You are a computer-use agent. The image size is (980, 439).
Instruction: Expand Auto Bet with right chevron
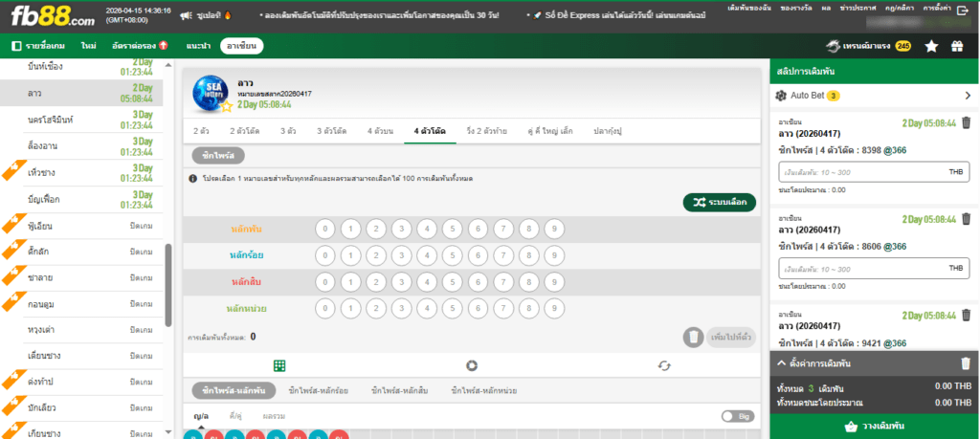pyautogui.click(x=968, y=96)
